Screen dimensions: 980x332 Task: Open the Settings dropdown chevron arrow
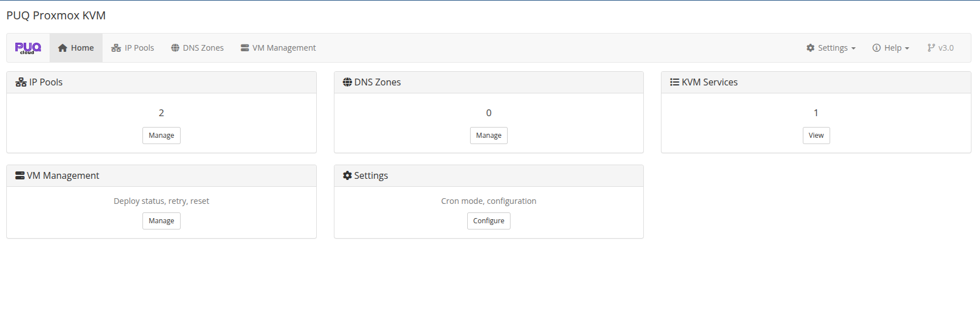(852, 47)
